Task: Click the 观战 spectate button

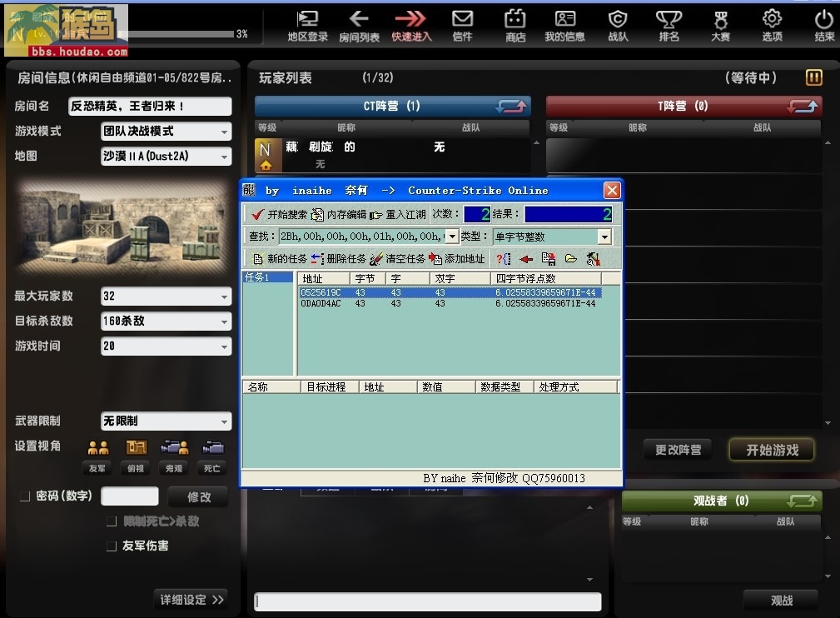Action: (781, 601)
